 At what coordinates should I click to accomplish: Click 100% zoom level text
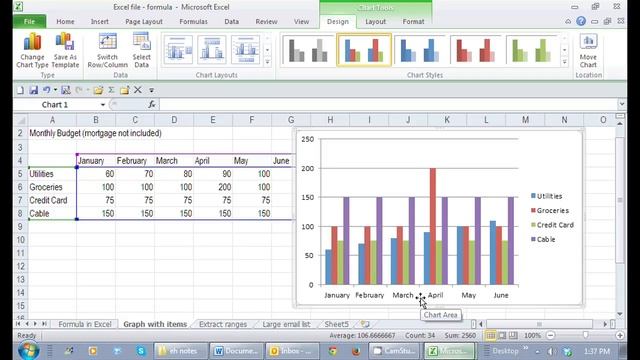533,336
